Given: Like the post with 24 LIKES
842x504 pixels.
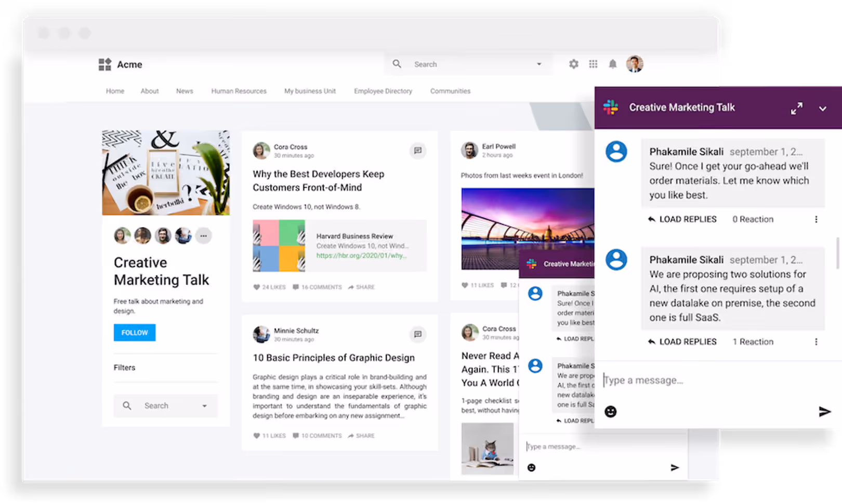Looking at the screenshot, I should pos(269,287).
